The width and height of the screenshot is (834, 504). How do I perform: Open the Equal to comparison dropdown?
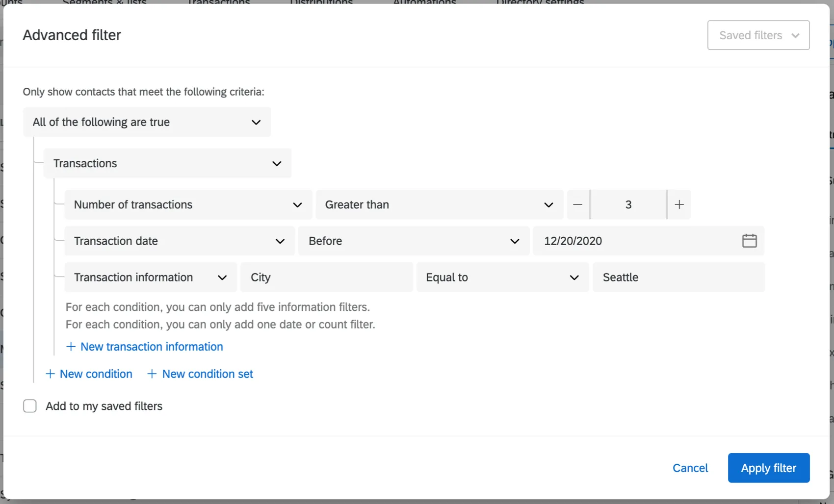(574, 277)
